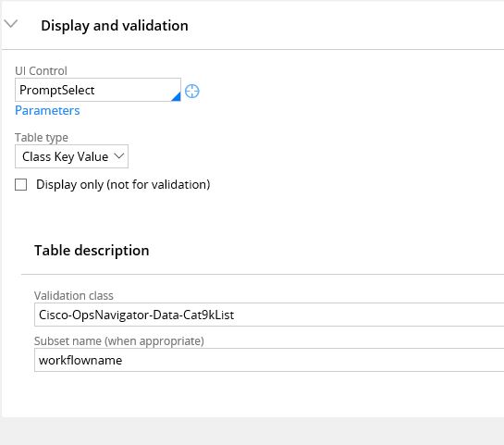Click the workflowname text in the subset field
This screenshot has width=504, height=445.
[x=80, y=360]
